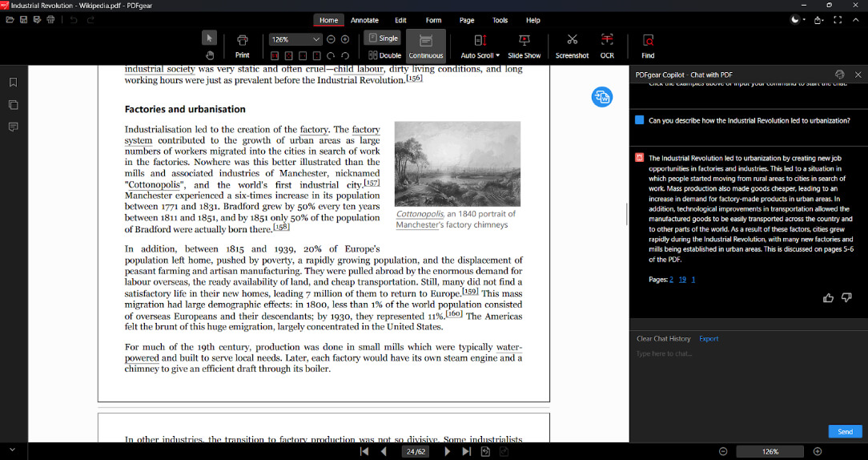The height and width of the screenshot is (460, 868).
Task: Open referenced page 19 link
Action: pyautogui.click(x=682, y=280)
